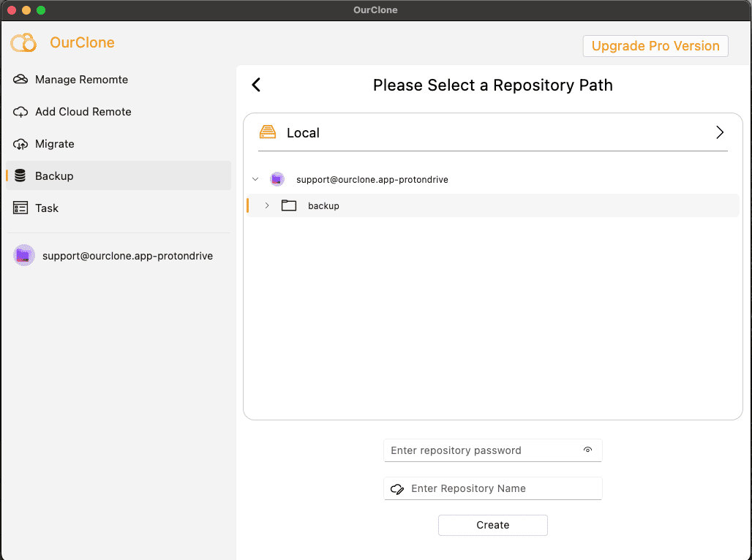
Task: Select the Local row label
Action: 303,133
